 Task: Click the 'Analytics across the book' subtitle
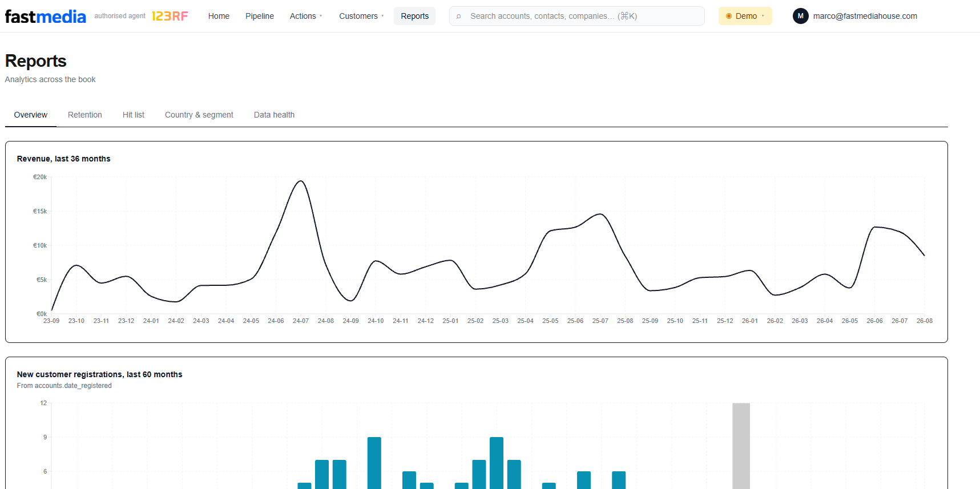pyautogui.click(x=50, y=79)
